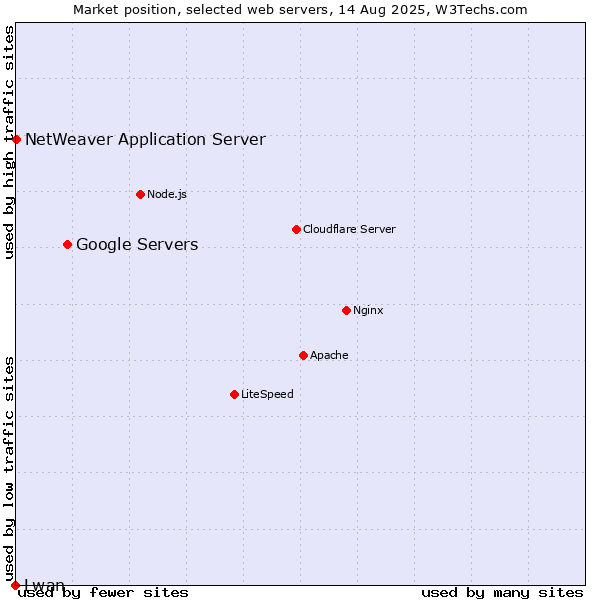Select the 'Nginx' label text
This screenshot has height=600, width=600.
click(x=368, y=310)
